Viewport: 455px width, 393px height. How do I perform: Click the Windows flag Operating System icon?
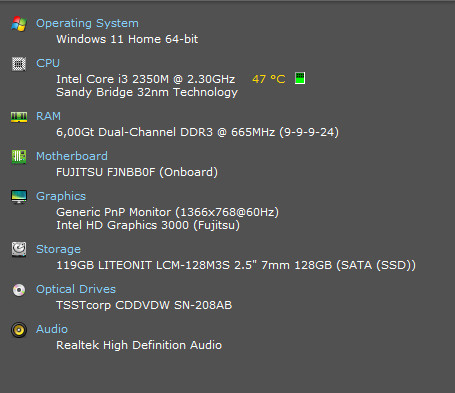click(19, 24)
